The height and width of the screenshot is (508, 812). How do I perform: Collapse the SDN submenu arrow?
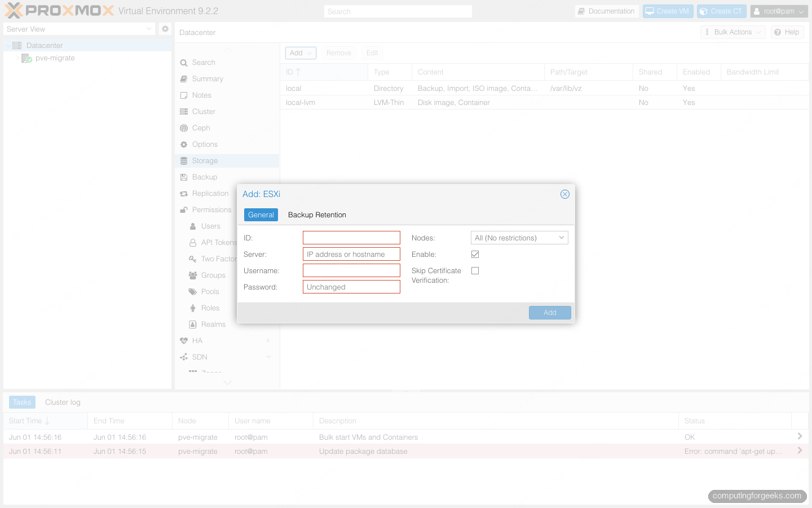(x=268, y=357)
